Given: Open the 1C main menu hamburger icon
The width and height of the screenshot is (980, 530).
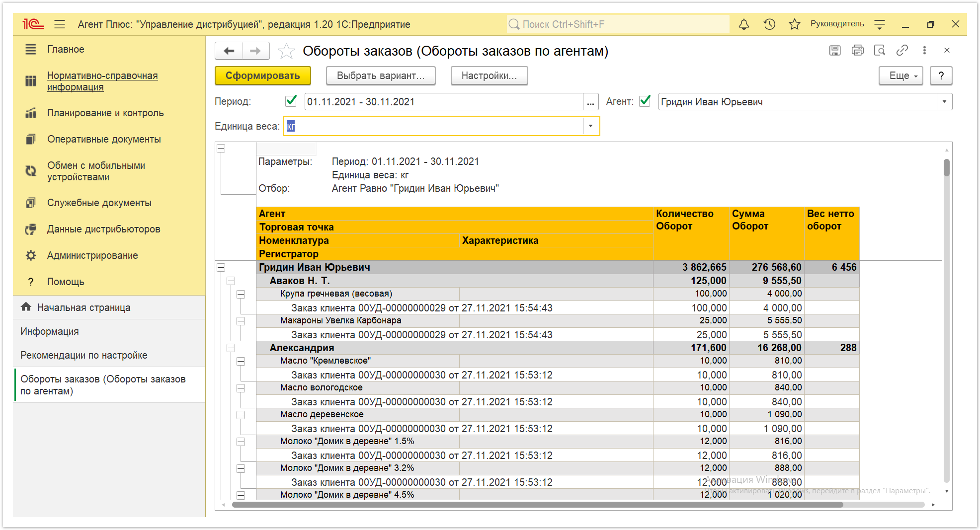Looking at the screenshot, I should 60,24.
